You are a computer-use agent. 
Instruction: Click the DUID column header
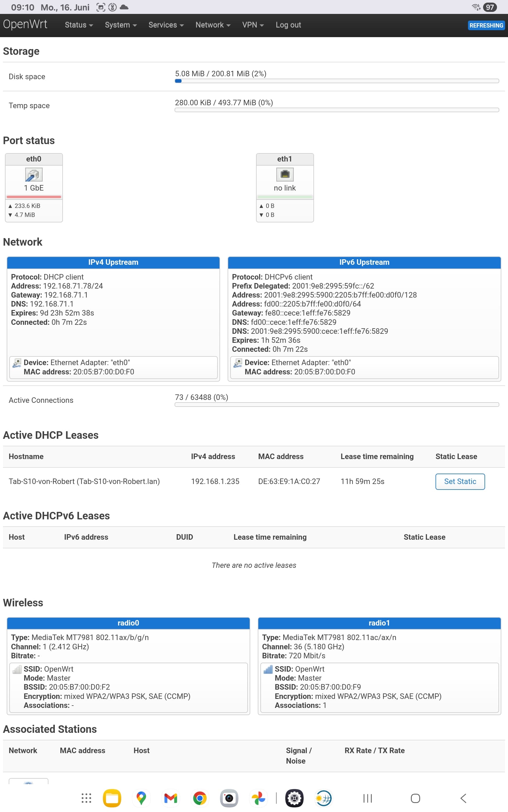184,537
